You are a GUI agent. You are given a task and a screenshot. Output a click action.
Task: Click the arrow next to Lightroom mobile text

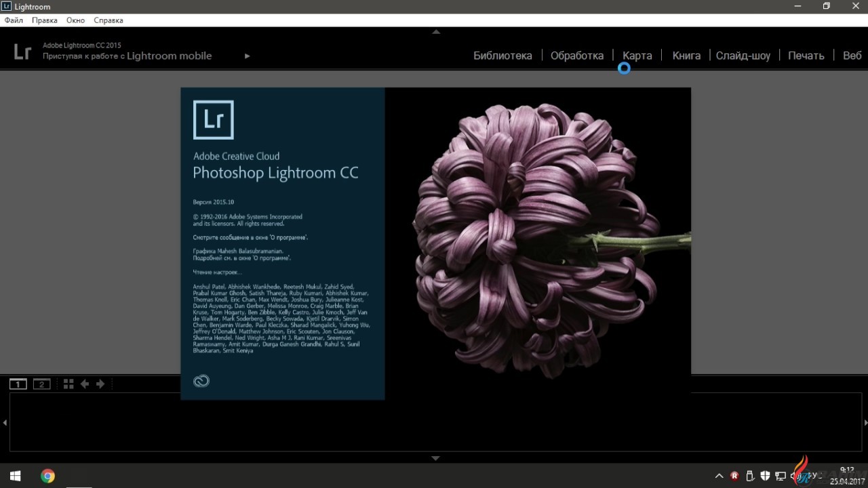click(x=247, y=56)
